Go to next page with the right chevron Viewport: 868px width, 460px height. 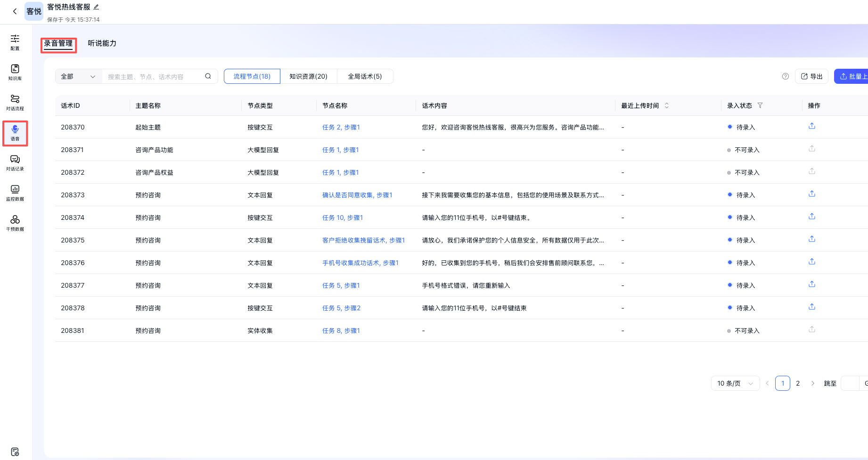(x=813, y=383)
